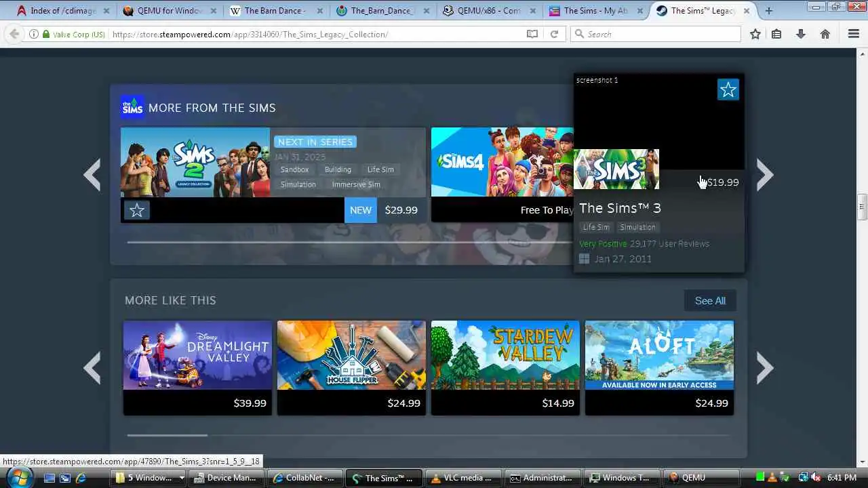868x488 pixels.
Task: Click the browser back arrow
Action: click(x=14, y=34)
